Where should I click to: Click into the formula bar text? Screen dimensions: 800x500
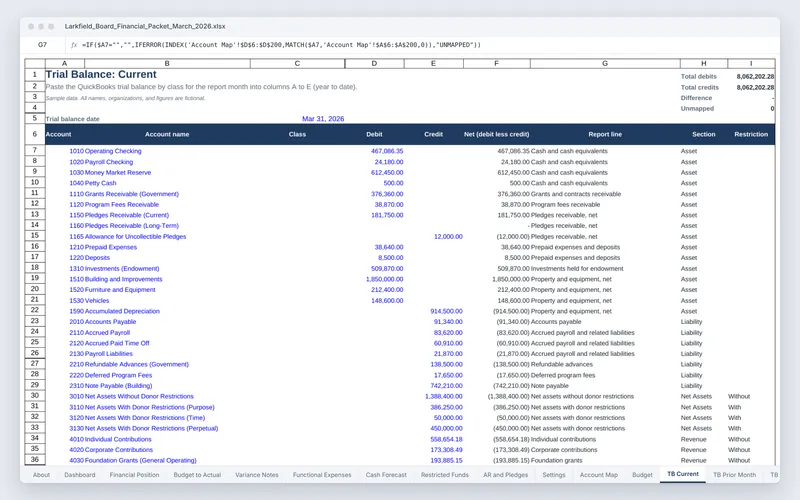pos(281,45)
